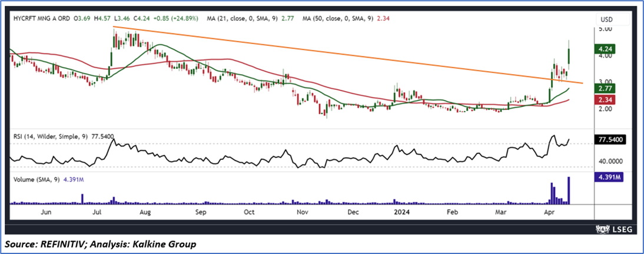
Task: Click the 40.0000 RSI axis label
Action: (610, 162)
